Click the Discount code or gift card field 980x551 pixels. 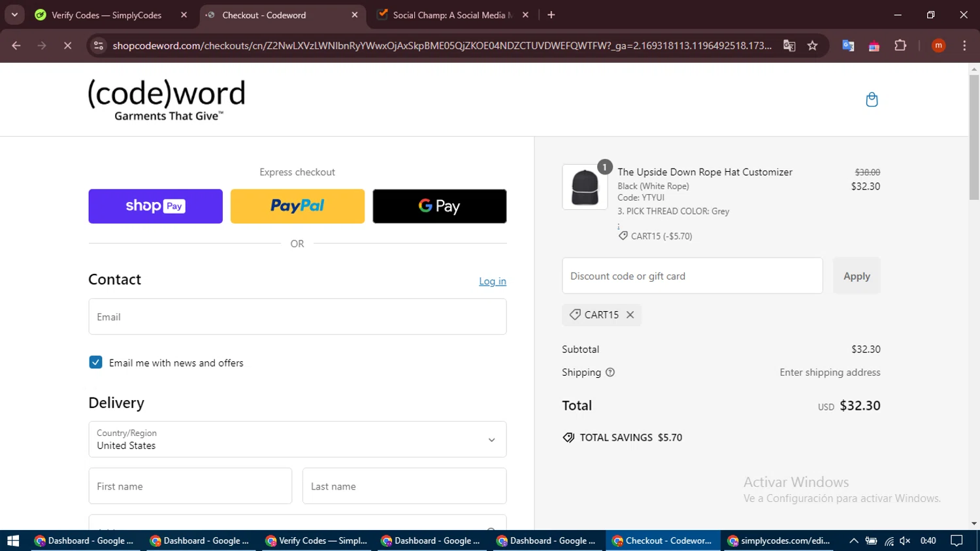point(693,276)
